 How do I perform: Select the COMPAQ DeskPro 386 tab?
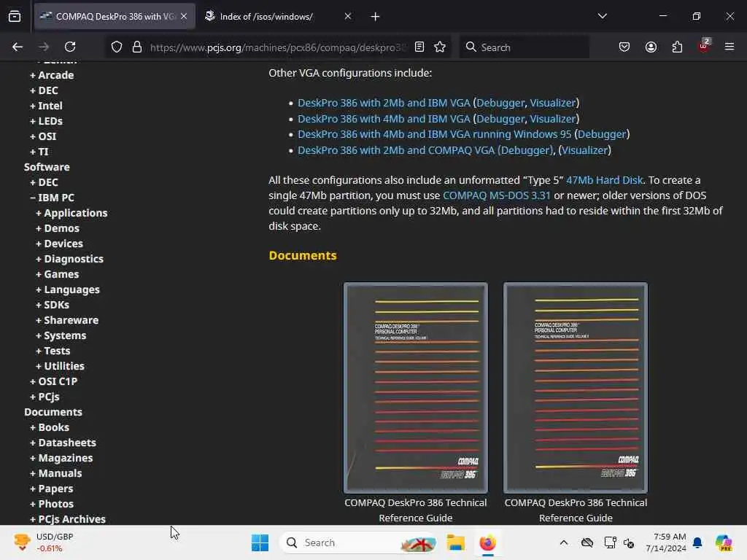pyautogui.click(x=115, y=17)
